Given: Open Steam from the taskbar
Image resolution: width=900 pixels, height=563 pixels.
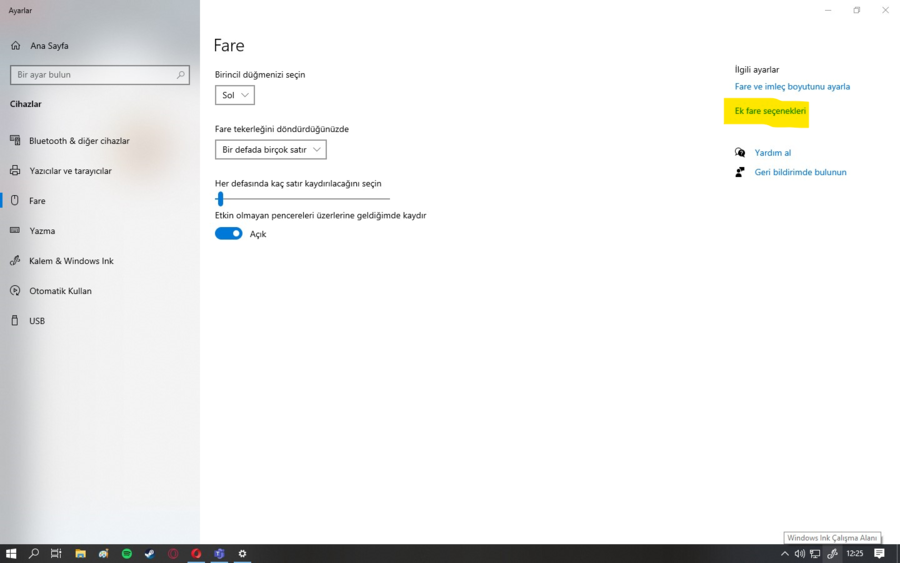Looking at the screenshot, I should pos(150,554).
